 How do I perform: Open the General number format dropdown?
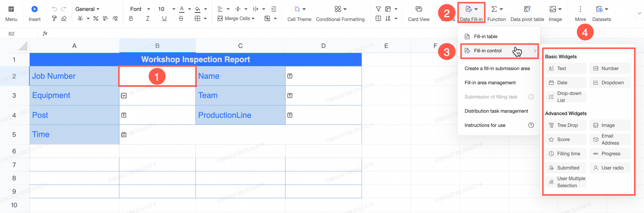(x=87, y=9)
